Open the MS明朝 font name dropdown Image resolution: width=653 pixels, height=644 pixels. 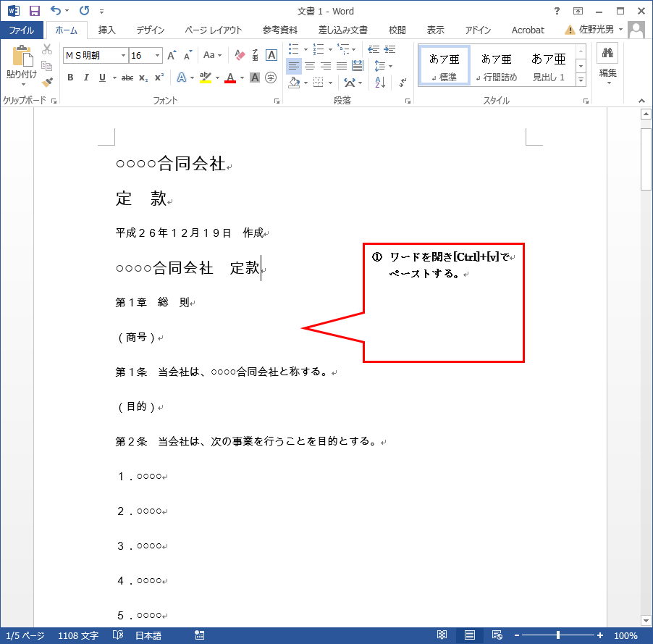tap(122, 55)
